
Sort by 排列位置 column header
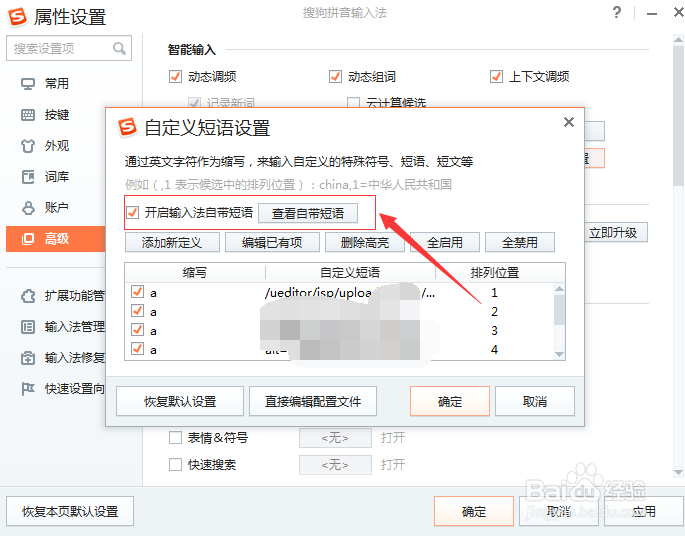(495, 273)
